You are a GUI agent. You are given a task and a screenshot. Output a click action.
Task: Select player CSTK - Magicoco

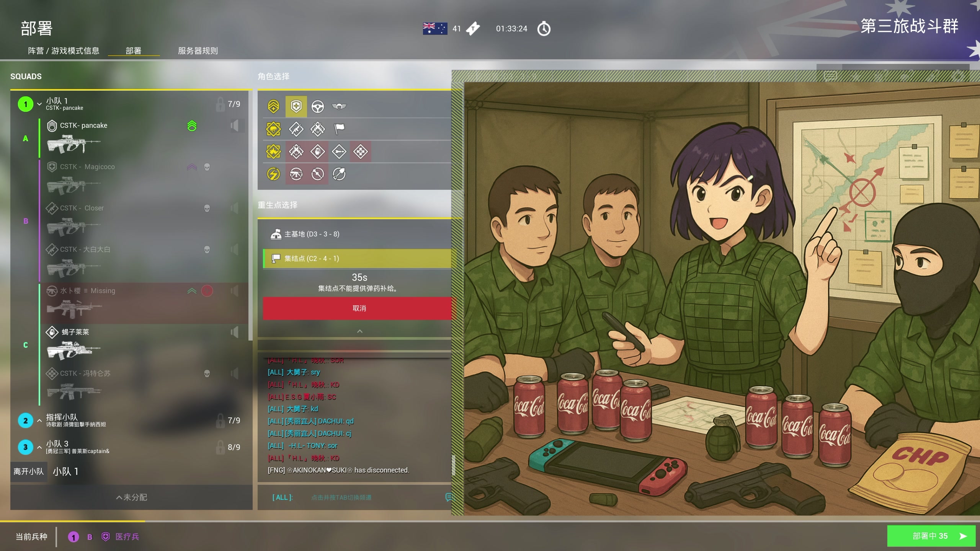pyautogui.click(x=87, y=167)
